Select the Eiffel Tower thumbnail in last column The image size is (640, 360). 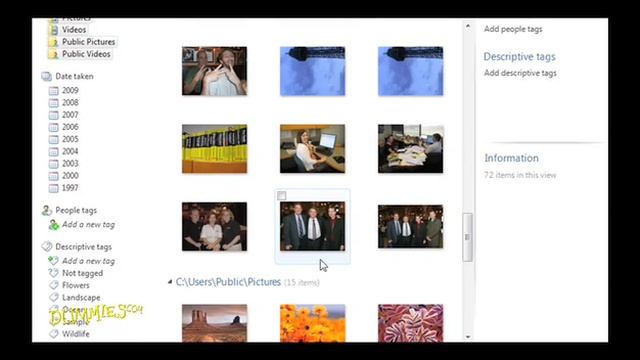pos(410,71)
